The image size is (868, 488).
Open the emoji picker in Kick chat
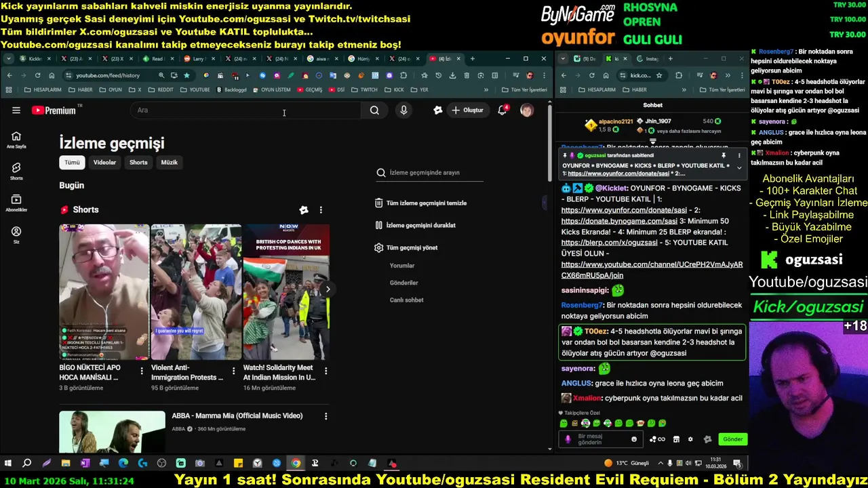[634, 439]
